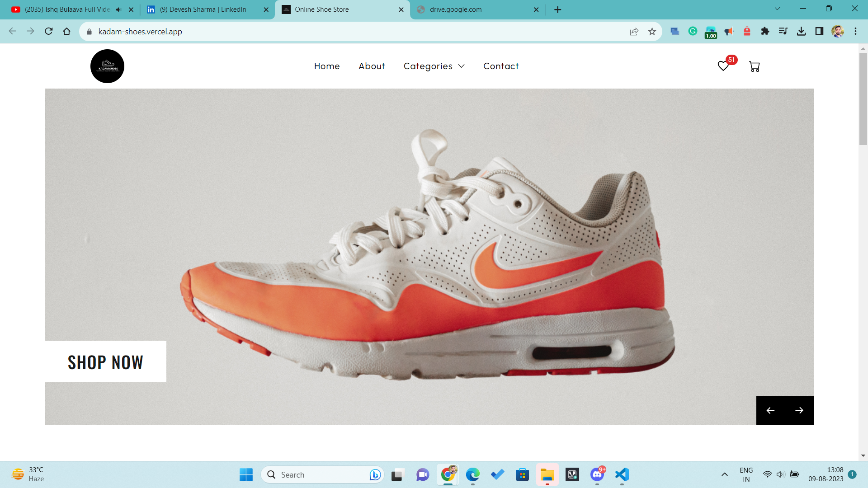Reload the current page

49,31
